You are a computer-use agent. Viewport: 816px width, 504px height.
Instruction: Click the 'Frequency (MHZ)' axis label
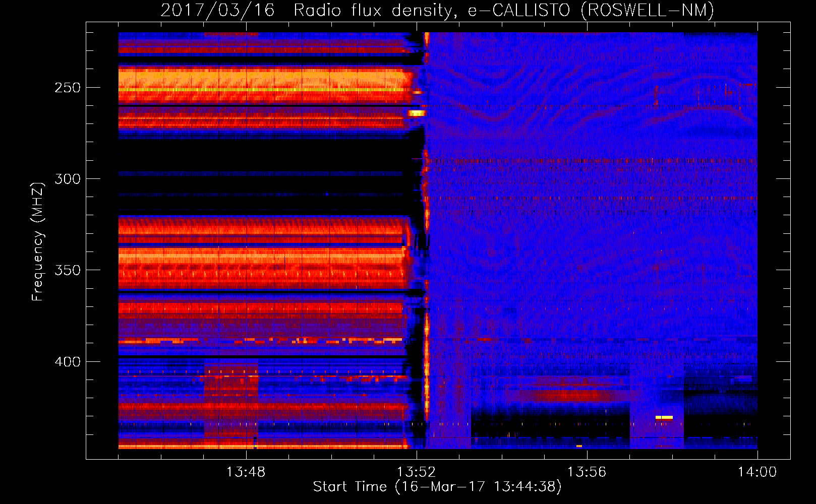pyautogui.click(x=38, y=241)
